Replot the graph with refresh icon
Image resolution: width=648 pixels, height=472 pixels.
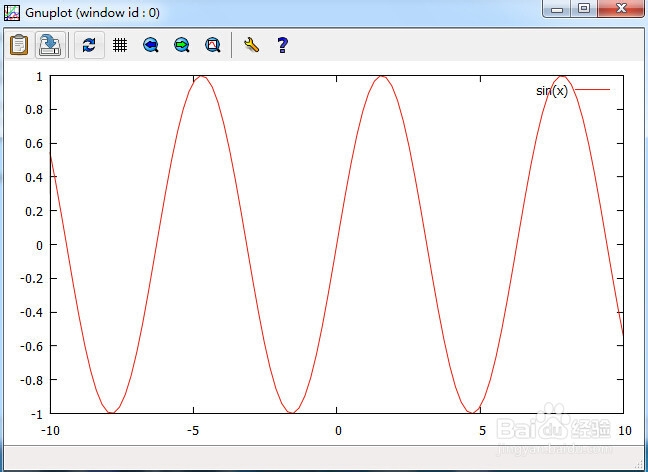(x=89, y=45)
